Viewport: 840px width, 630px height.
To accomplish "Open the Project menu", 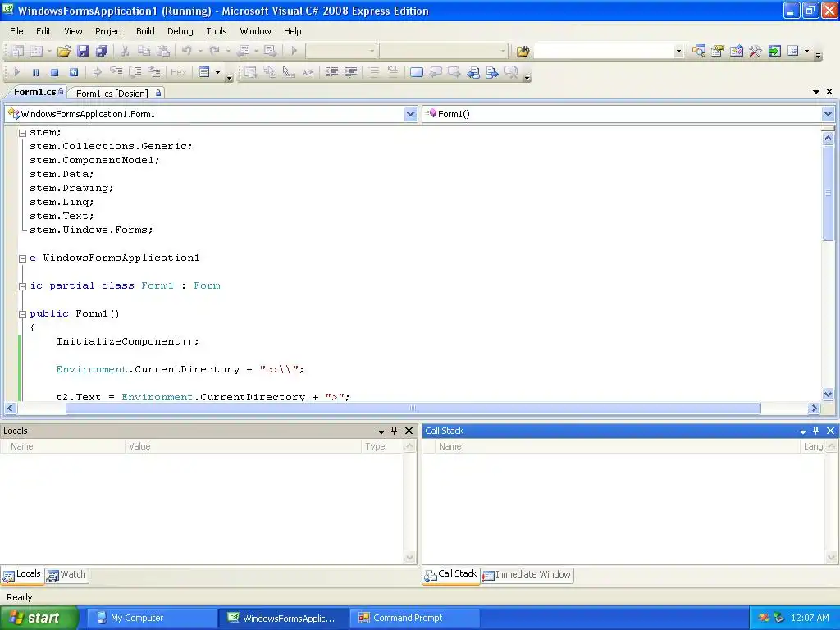I will pyautogui.click(x=109, y=31).
